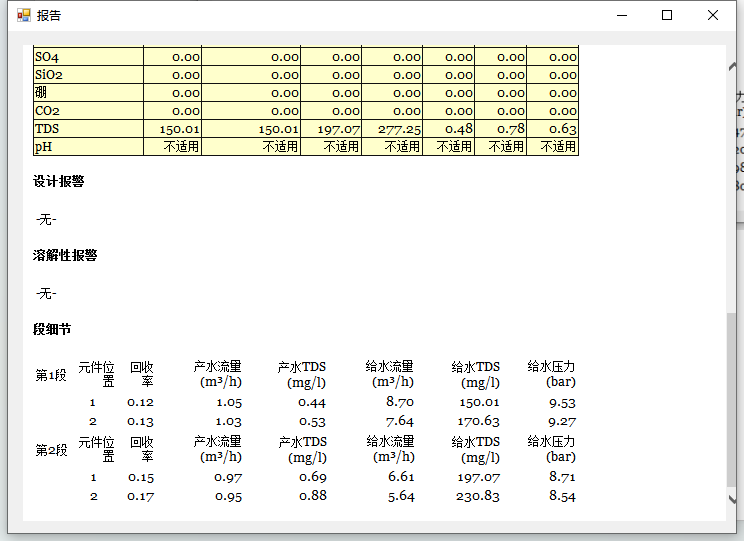Screen dimensions: 744x541
Task: Click the scrollbar up arrow
Action: 733,66
